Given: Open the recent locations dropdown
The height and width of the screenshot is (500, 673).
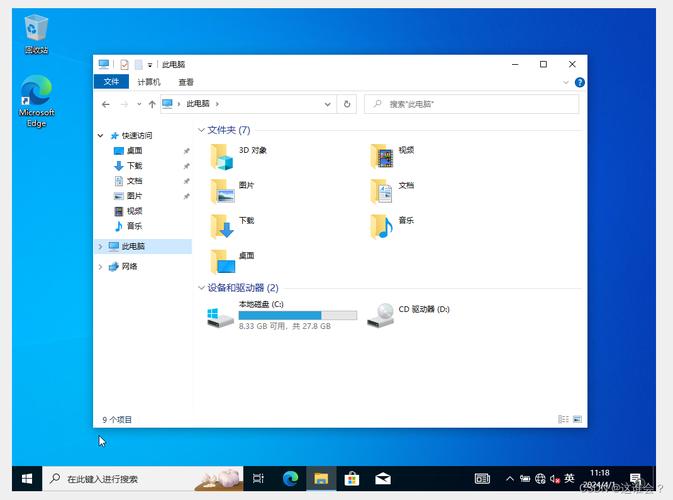Looking at the screenshot, I should click(x=139, y=104).
